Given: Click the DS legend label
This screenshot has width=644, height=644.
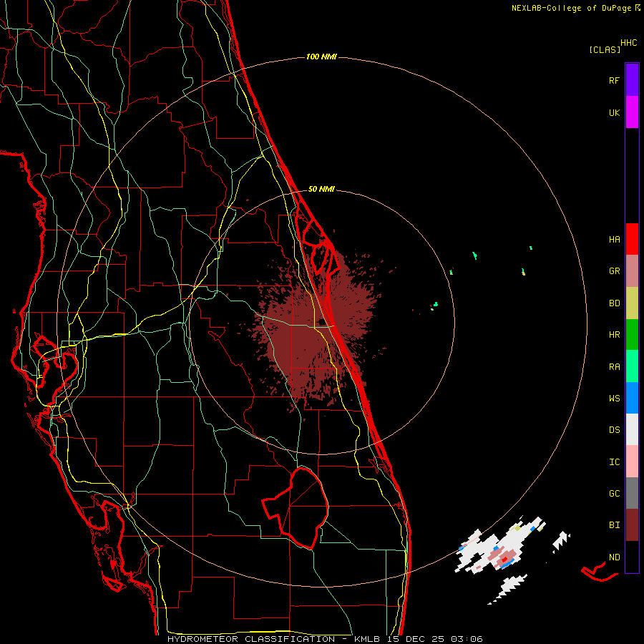Looking at the screenshot, I should click(x=614, y=430).
